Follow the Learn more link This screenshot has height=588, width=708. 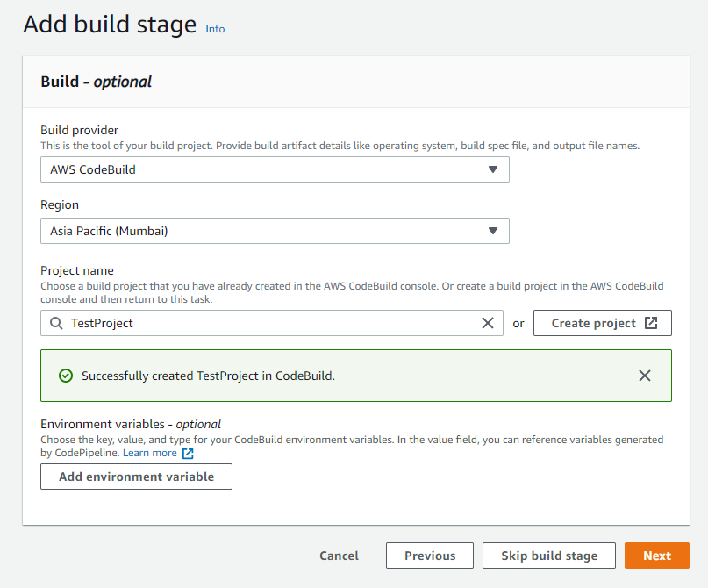point(150,454)
